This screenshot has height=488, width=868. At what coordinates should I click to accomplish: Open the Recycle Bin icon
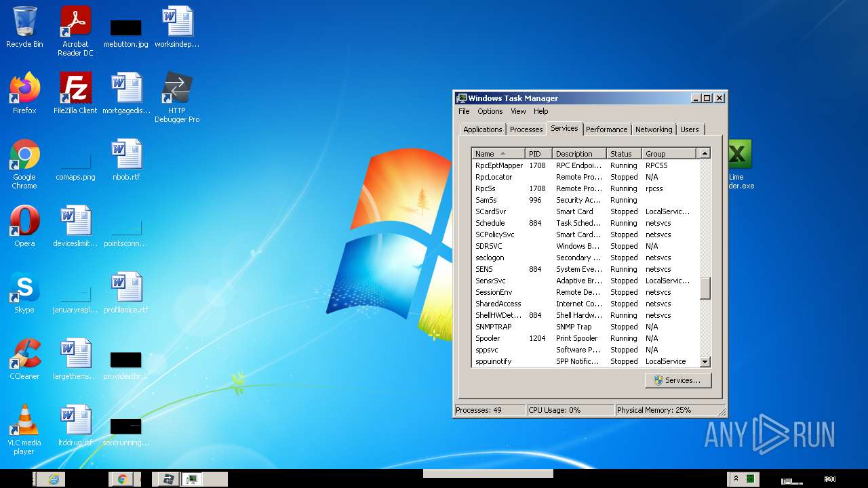(24, 27)
